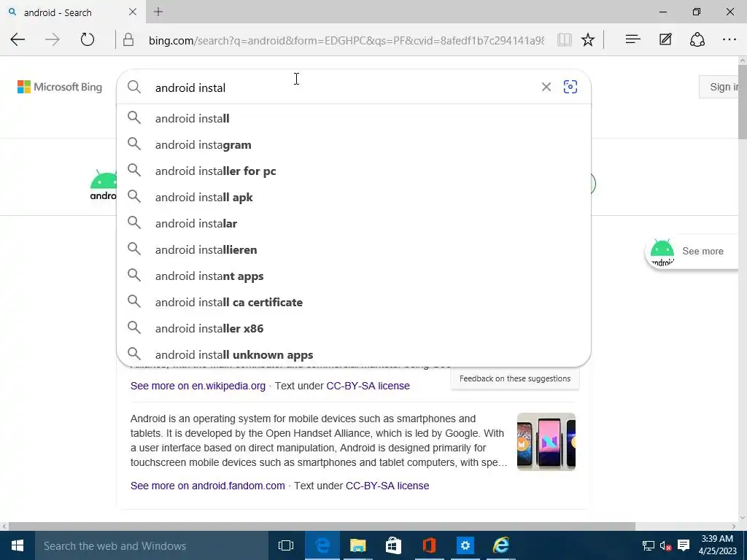This screenshot has width=747, height=560.
Task: Open Settings gear on taskbar
Action: (465, 545)
